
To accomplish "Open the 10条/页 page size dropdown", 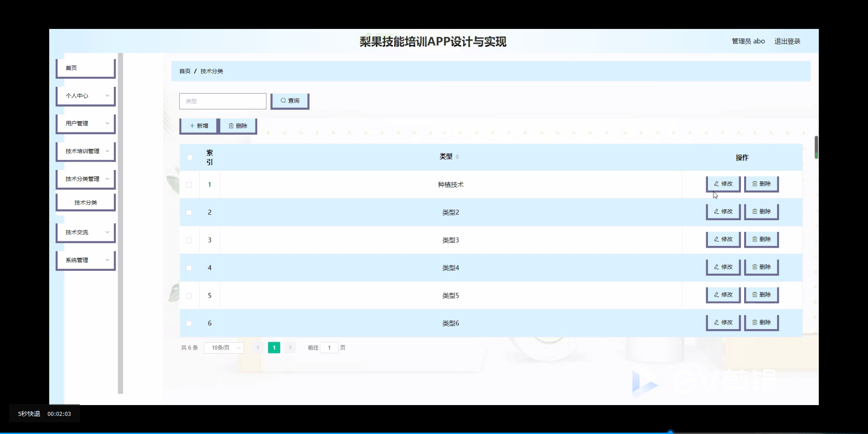I will 223,347.
